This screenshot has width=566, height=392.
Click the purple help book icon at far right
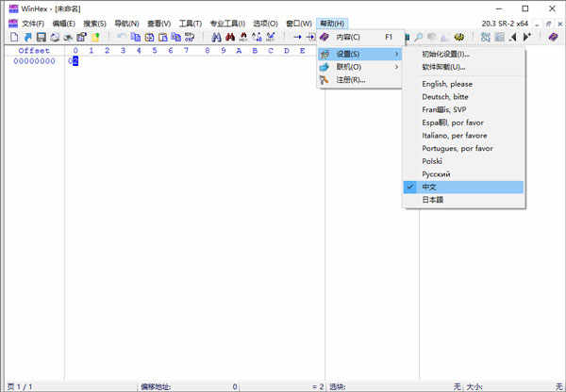(553, 37)
